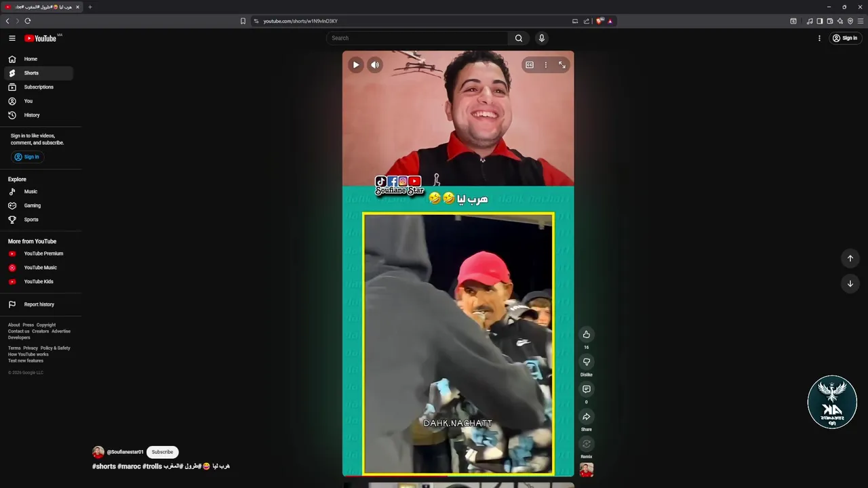Open Shorts in the sidebar
Screen dimensions: 868x488
(x=38, y=73)
